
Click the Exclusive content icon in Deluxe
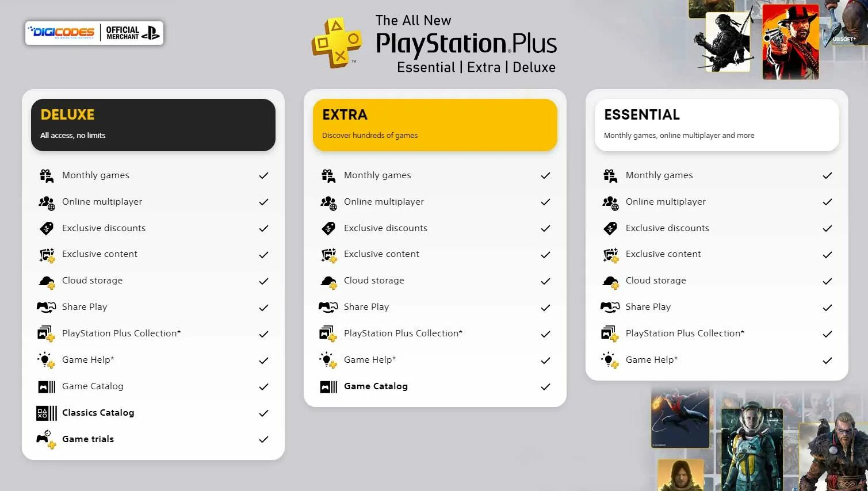[x=47, y=255]
